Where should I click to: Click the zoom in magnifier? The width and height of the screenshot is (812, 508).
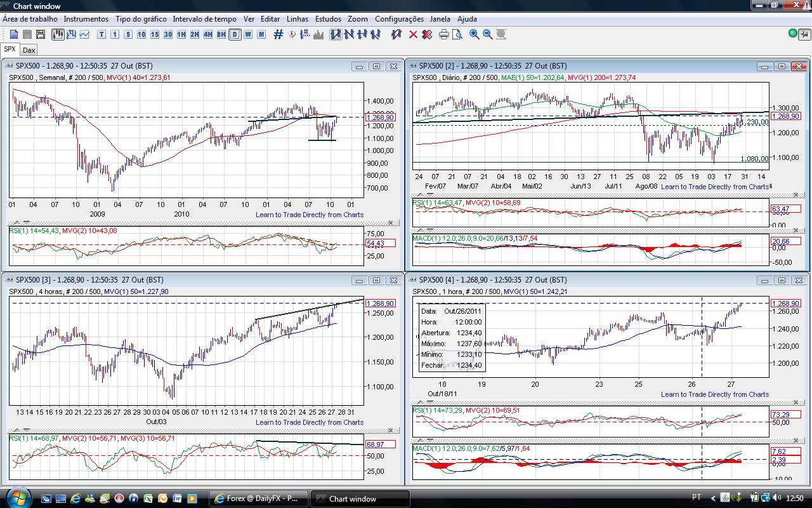[x=475, y=34]
